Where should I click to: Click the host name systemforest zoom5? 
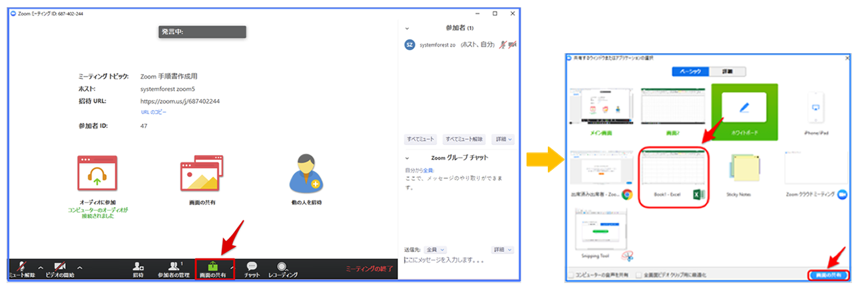tap(168, 89)
